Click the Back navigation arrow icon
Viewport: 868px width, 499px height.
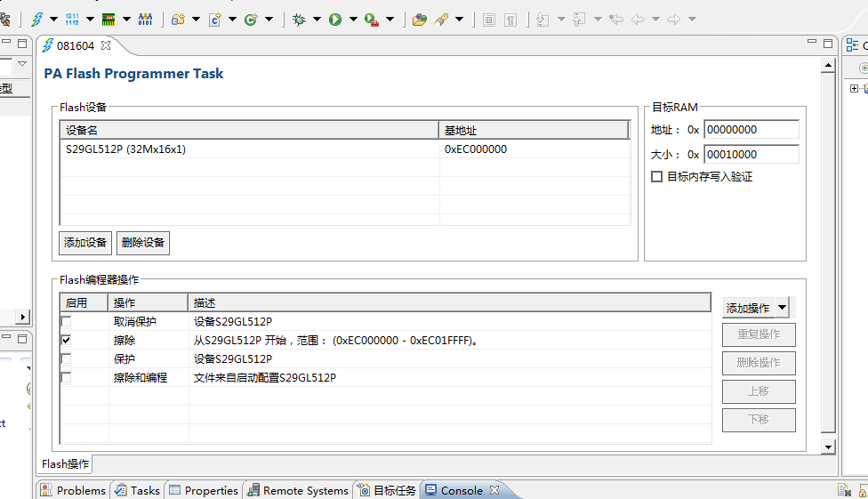pyautogui.click(x=638, y=20)
